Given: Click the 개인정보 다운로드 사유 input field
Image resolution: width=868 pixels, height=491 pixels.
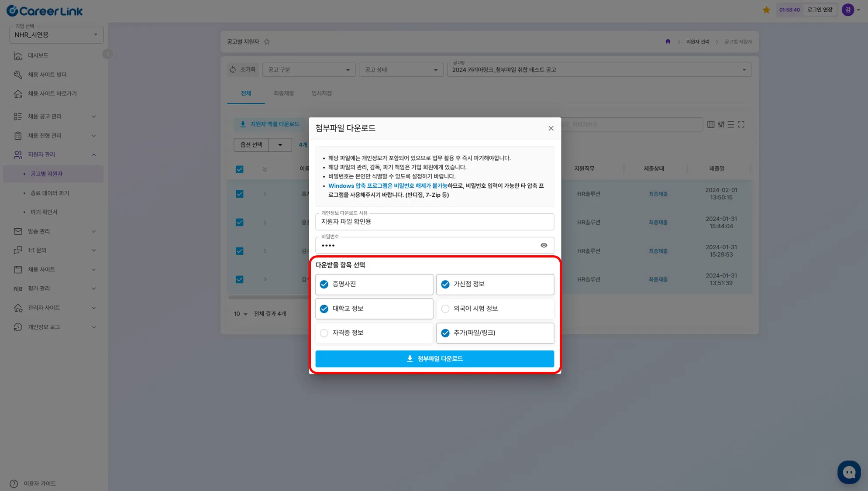Looking at the screenshot, I should coord(434,222).
